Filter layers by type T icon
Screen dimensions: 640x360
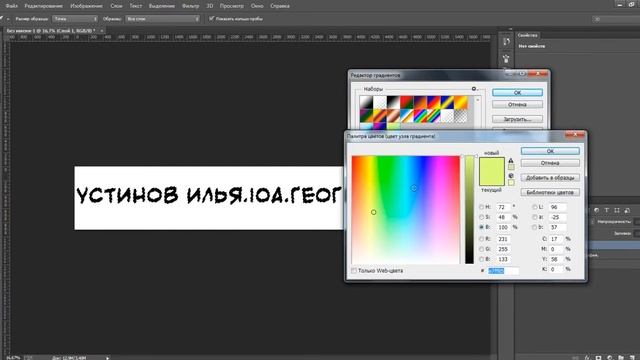tap(607, 210)
